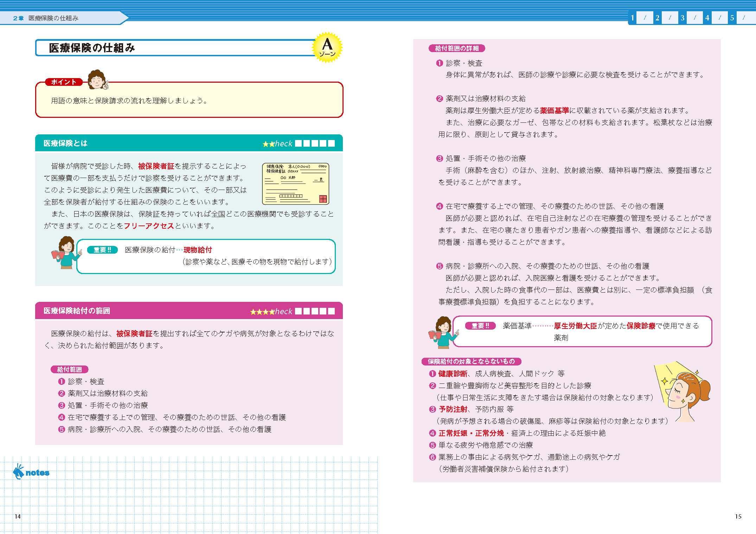Click ❷ 薬剤又は治療材料の支給 in the left list
Viewport: 756px width, 534px height.
tap(103, 393)
